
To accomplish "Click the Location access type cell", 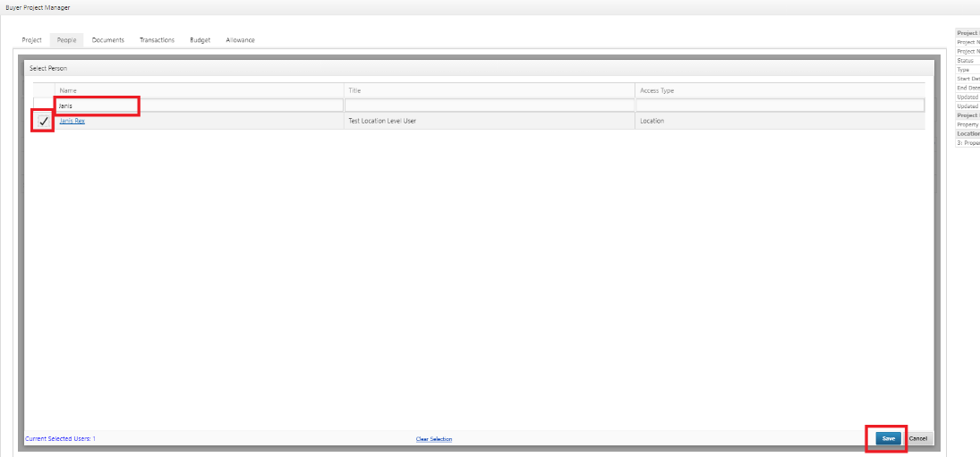I will 652,121.
